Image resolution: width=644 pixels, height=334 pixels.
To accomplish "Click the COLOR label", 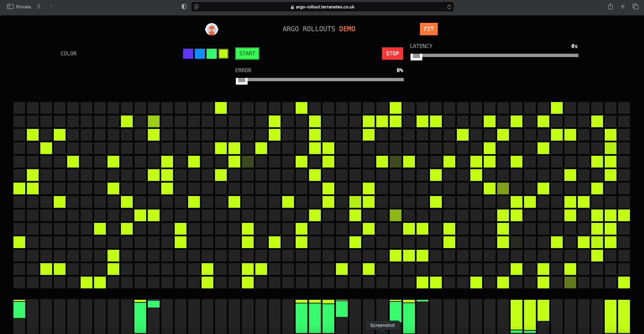I will pyautogui.click(x=69, y=54).
